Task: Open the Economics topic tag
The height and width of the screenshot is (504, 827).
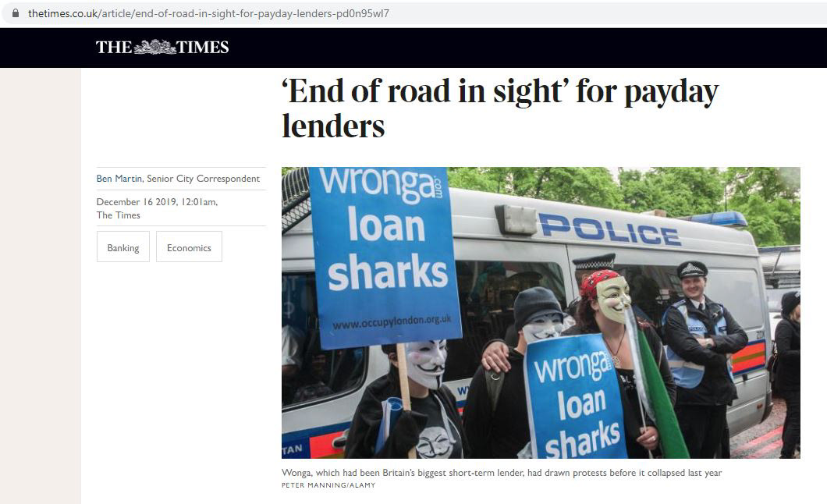Action: point(189,247)
